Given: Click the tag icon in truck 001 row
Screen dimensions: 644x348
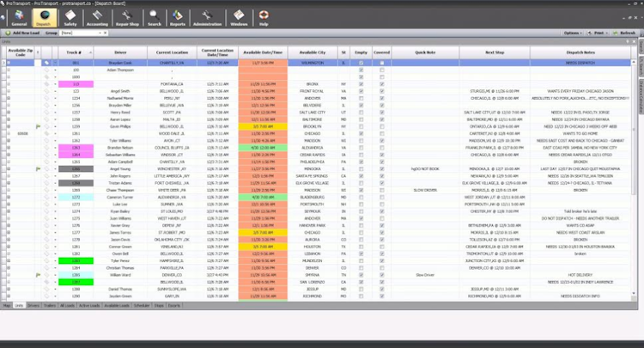Looking at the screenshot, I should (46, 63).
